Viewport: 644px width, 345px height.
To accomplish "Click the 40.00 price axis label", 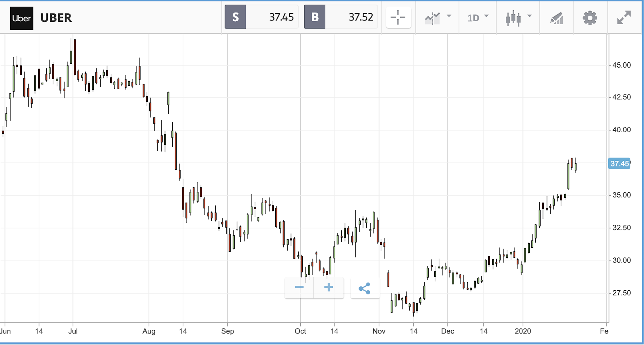I will [621, 130].
